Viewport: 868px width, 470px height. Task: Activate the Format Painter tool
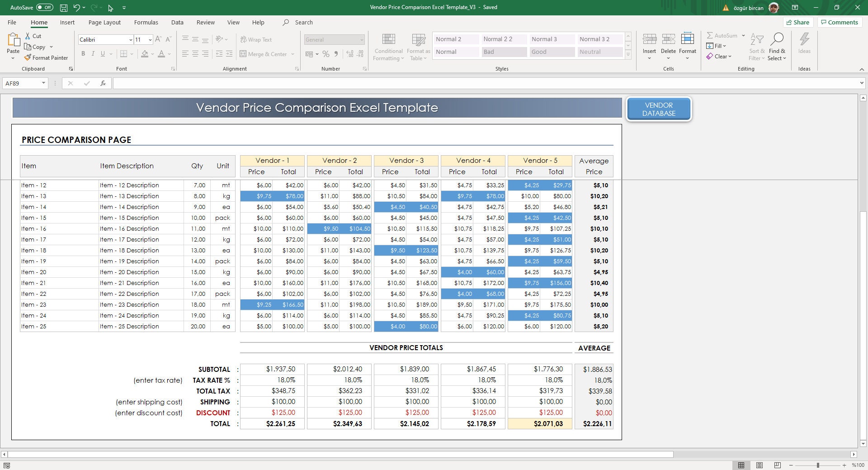tap(47, 57)
